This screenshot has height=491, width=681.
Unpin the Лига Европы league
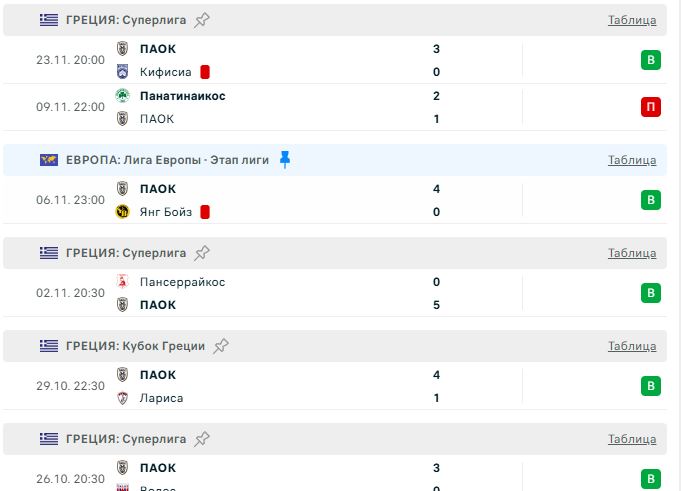pos(285,160)
